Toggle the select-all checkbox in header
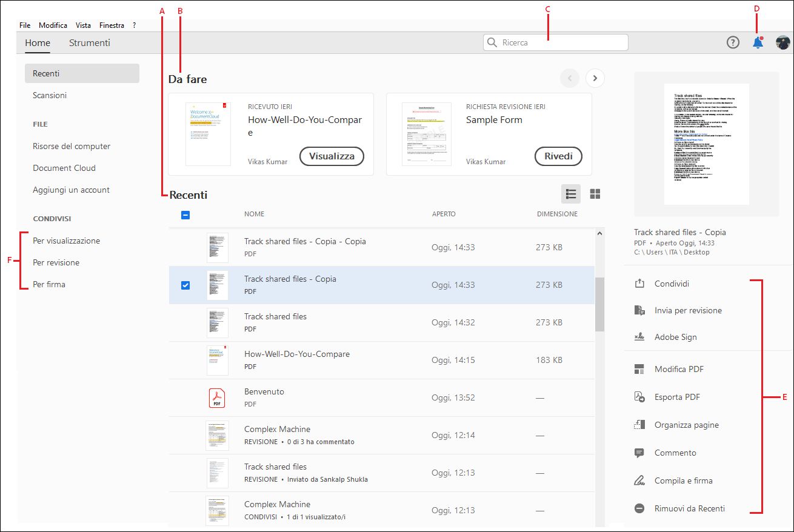This screenshot has width=794, height=532. pos(185,214)
